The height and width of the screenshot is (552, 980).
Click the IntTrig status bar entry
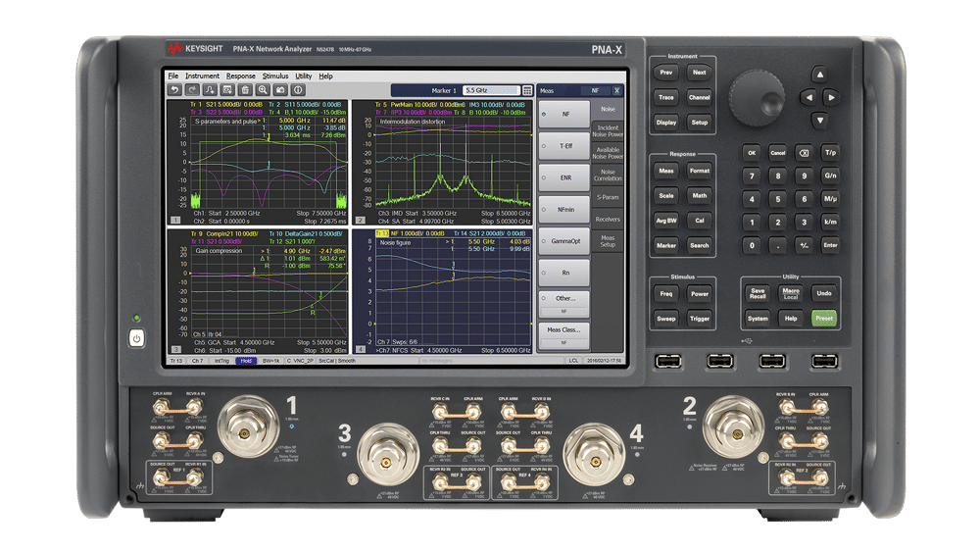[221, 361]
